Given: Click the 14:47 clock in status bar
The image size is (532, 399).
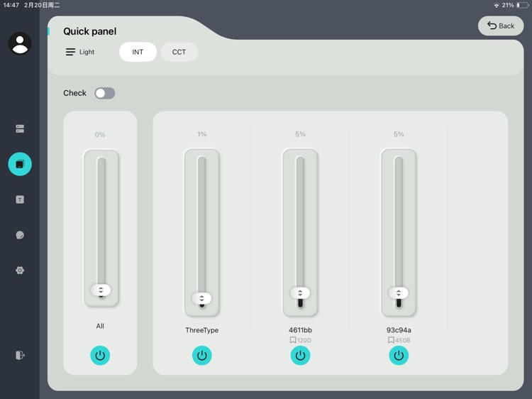Looking at the screenshot, I should pyautogui.click(x=11, y=5).
